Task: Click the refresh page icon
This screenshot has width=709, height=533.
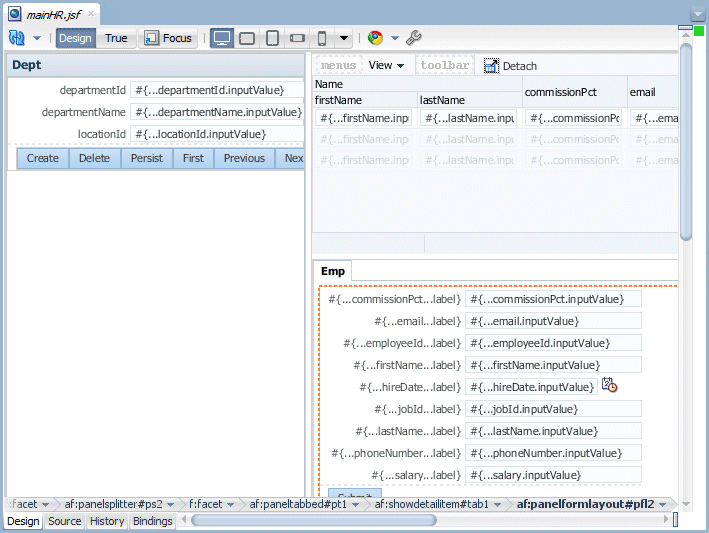Action: pos(17,38)
